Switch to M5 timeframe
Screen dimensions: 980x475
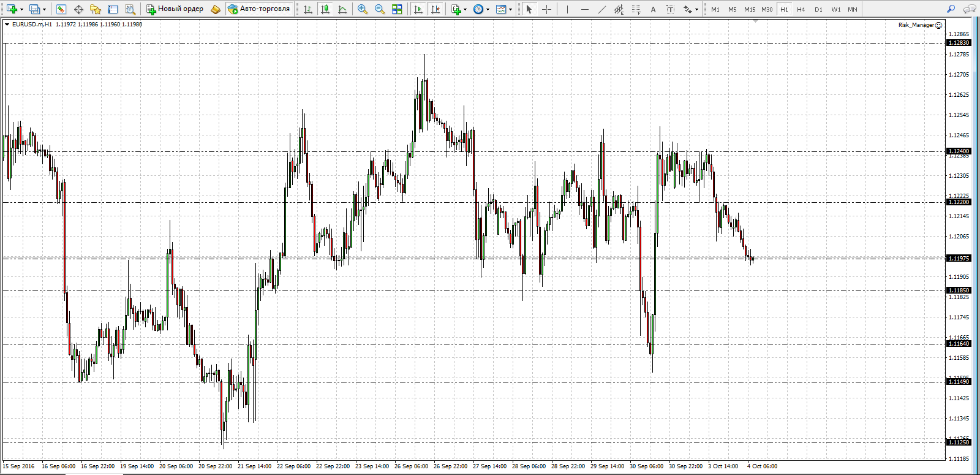point(733,9)
